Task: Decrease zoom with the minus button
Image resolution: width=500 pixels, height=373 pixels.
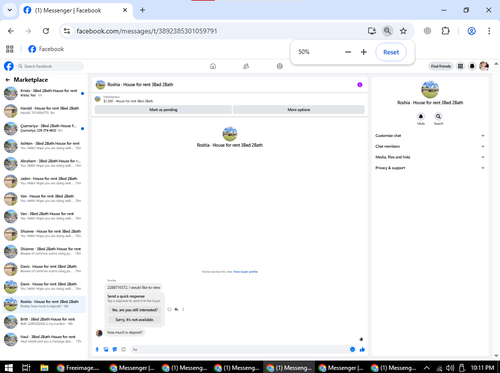Action: (x=348, y=52)
